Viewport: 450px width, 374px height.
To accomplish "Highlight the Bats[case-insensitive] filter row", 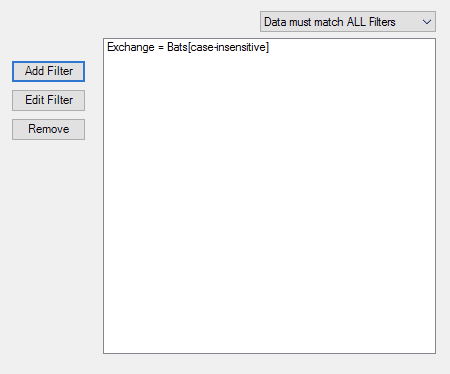I will [x=188, y=47].
